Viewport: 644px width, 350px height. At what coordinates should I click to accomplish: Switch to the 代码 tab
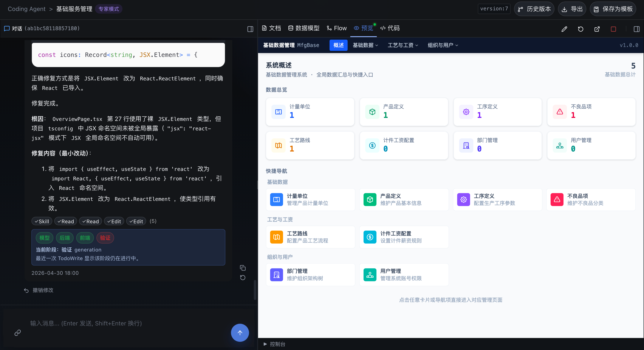[390, 28]
